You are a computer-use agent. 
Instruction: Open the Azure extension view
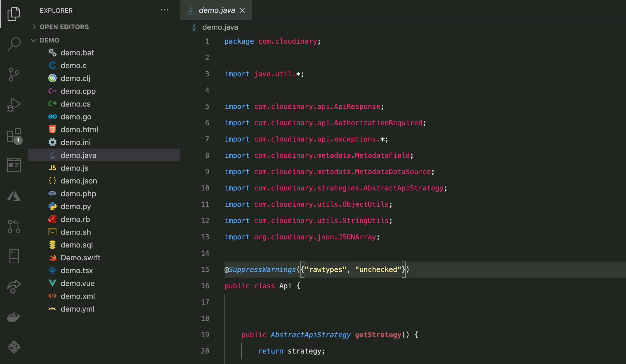click(14, 196)
